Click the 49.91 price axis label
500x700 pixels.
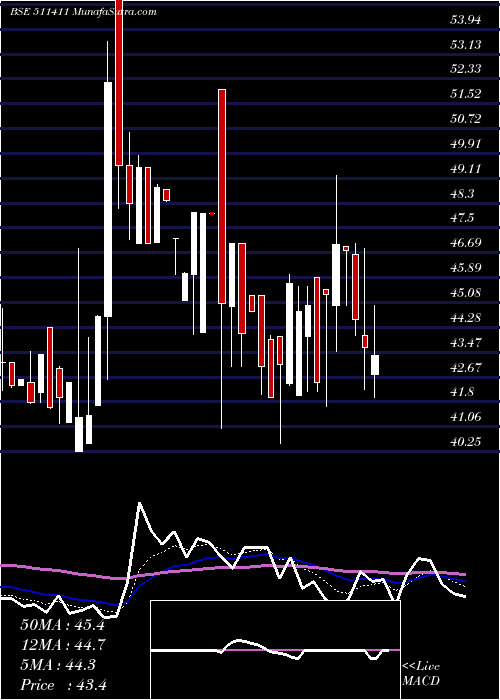(466, 144)
